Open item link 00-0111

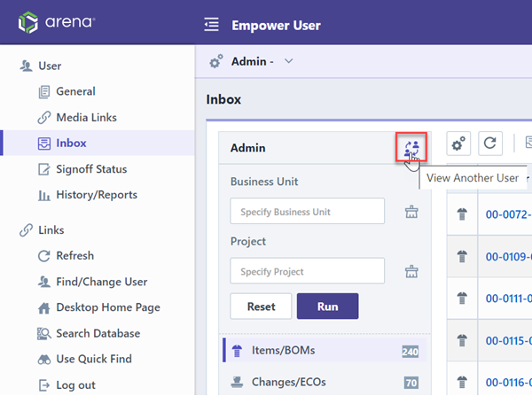tap(508, 299)
